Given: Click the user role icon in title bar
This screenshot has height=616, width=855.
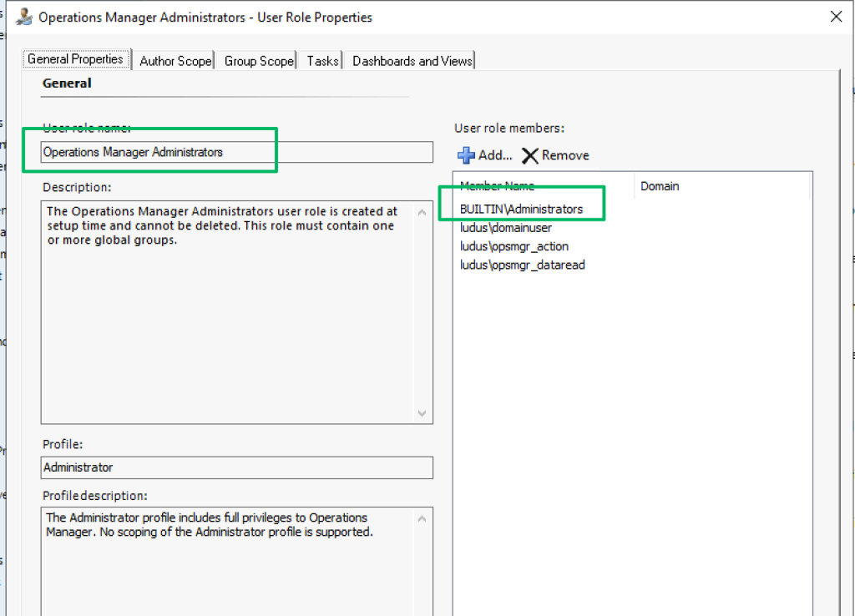Looking at the screenshot, I should [x=24, y=17].
